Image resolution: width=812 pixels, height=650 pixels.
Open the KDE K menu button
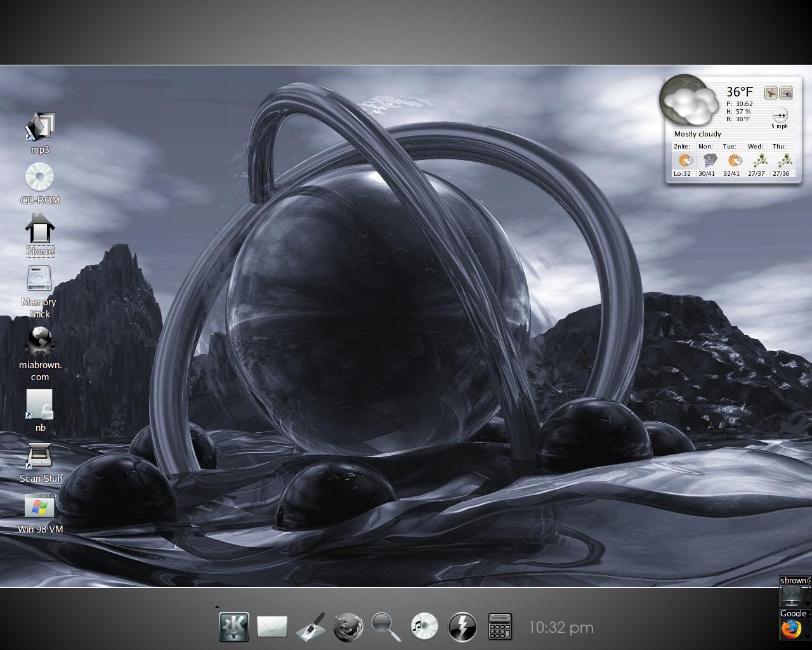pyautogui.click(x=234, y=627)
